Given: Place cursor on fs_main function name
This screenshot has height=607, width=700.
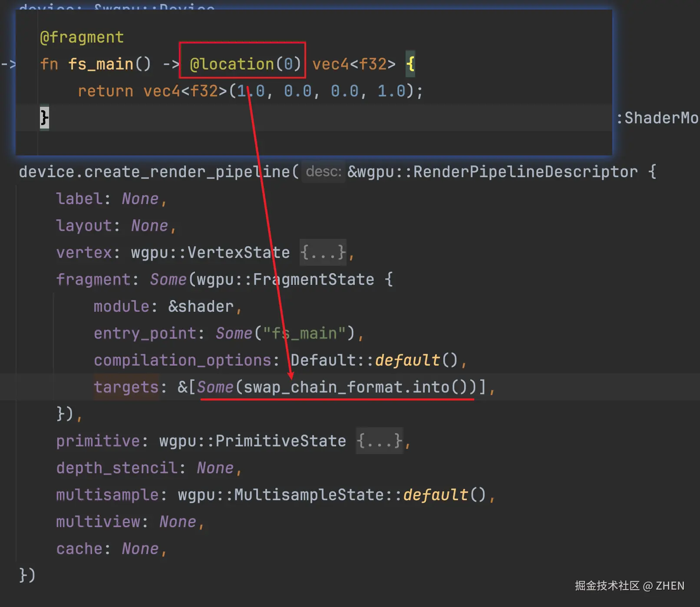Looking at the screenshot, I should (101, 64).
